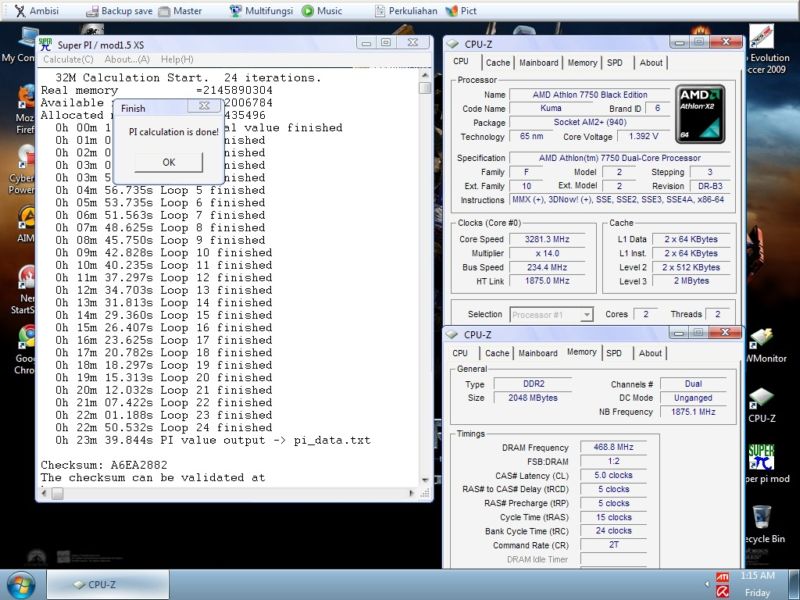Open the Pict toolbar shortcut
800x600 pixels.
tap(461, 11)
